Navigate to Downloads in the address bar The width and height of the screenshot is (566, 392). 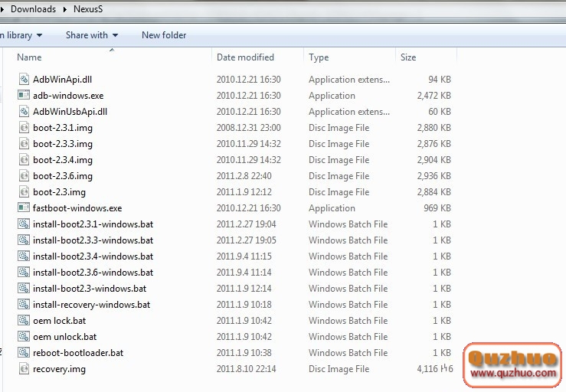click(x=33, y=9)
